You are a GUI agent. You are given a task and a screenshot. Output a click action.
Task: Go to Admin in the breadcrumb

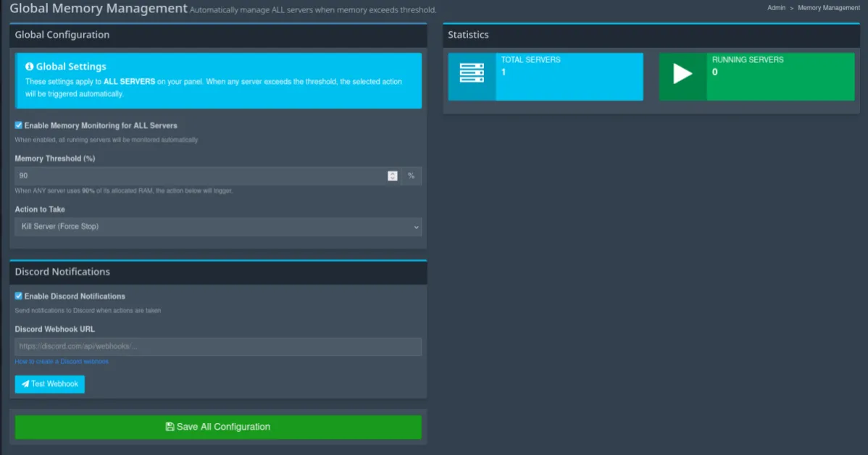click(776, 8)
